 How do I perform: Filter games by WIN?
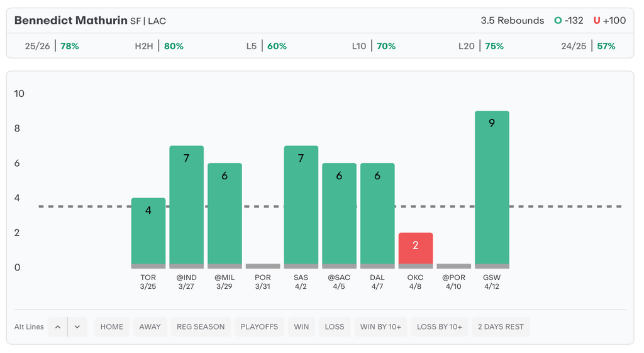[301, 327]
